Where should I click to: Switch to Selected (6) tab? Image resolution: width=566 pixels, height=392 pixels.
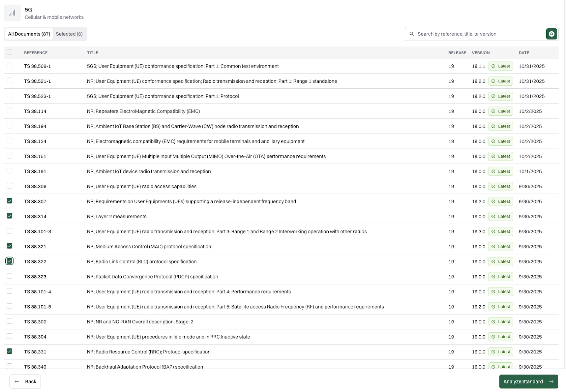(x=69, y=34)
